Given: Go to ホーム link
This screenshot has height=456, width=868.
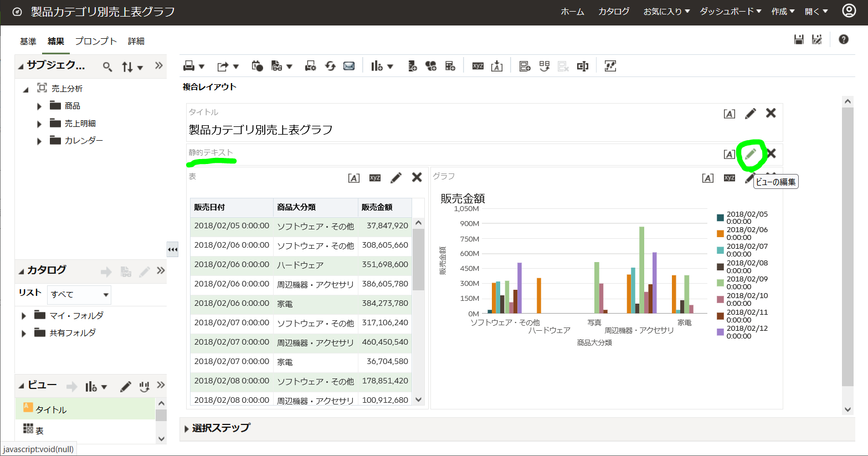Looking at the screenshot, I should point(572,11).
